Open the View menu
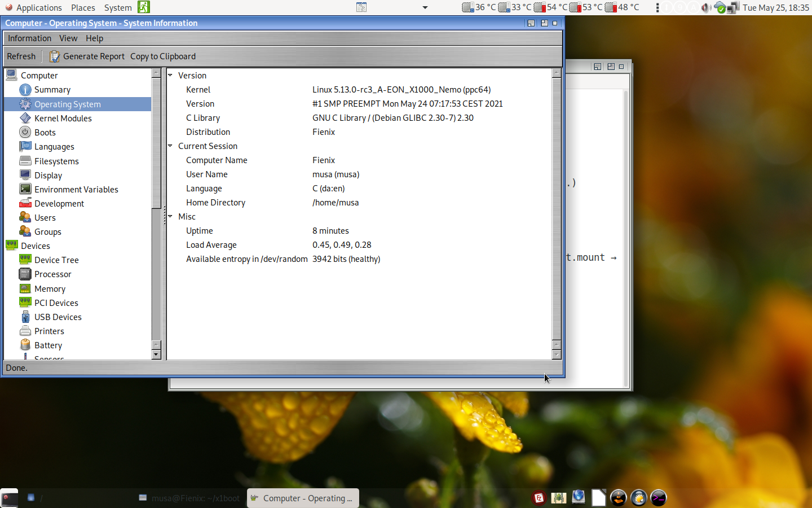The image size is (812, 508). (68, 38)
